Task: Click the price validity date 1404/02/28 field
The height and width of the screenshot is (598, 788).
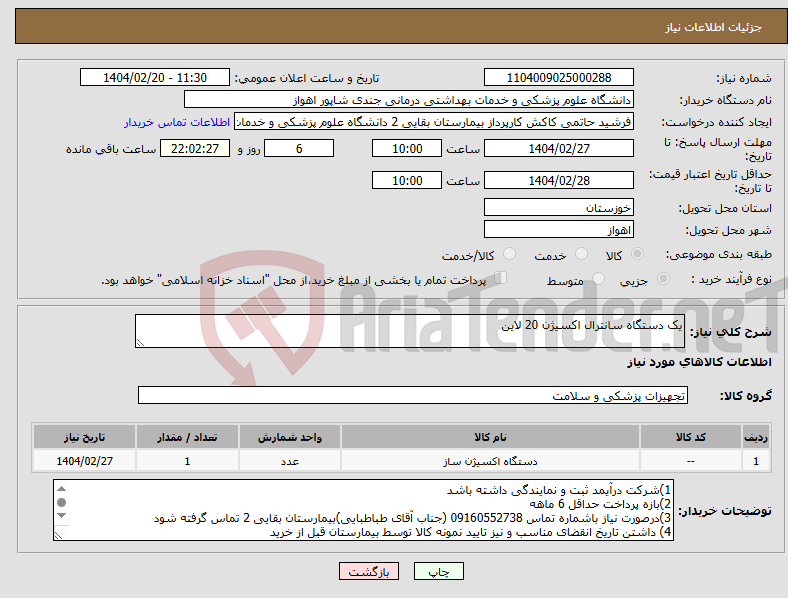Action: [558, 180]
